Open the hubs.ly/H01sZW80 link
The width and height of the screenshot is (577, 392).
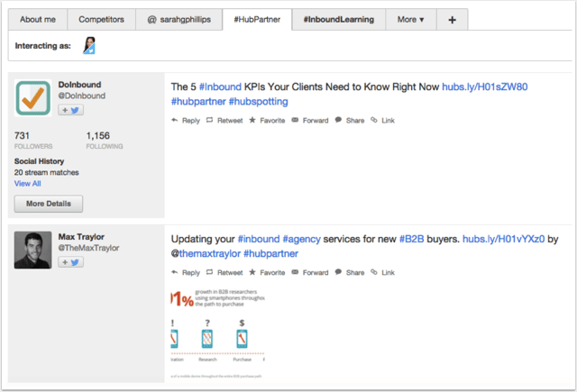click(x=484, y=87)
